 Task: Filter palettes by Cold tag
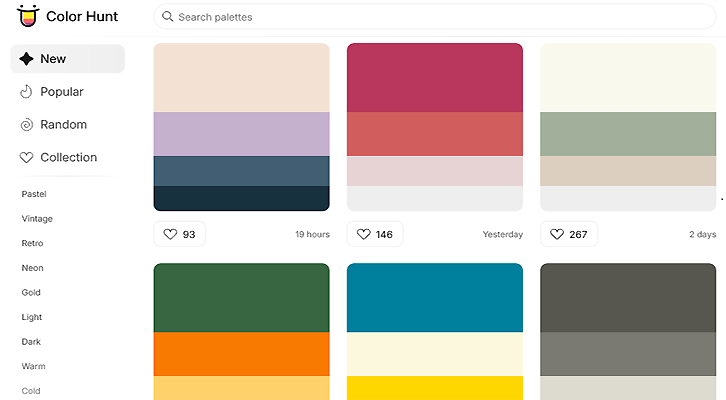(31, 391)
